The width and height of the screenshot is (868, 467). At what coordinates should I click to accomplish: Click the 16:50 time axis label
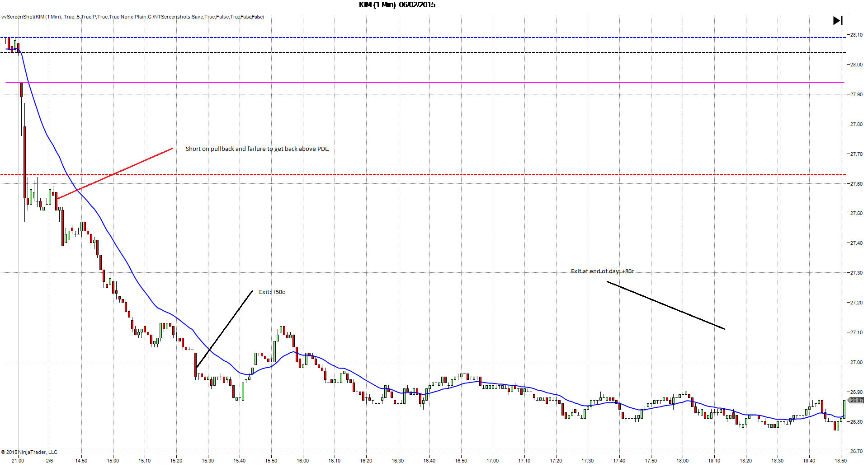(x=461, y=461)
